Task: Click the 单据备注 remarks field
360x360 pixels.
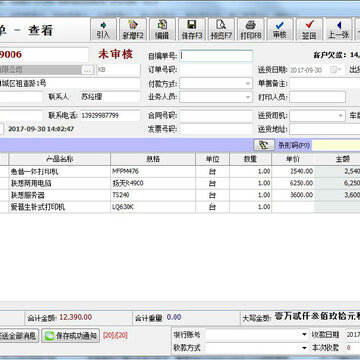Action: point(325,83)
